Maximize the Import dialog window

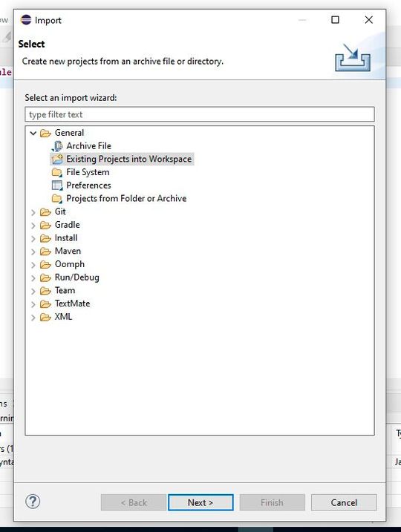click(335, 20)
